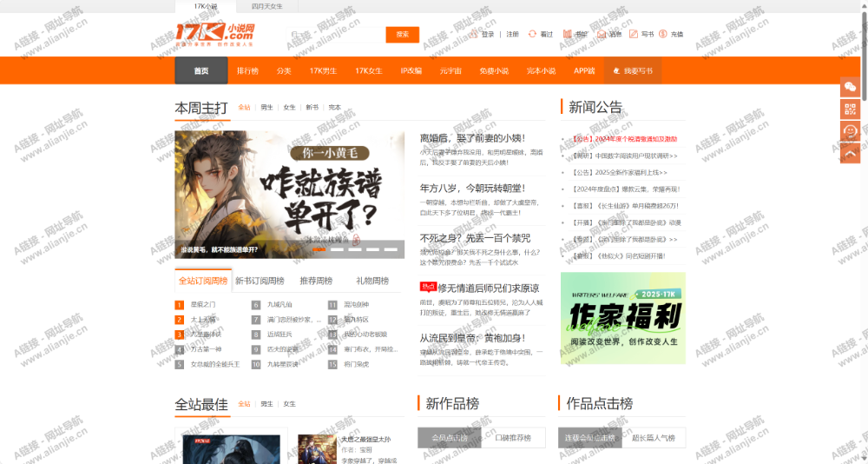
Task: Open 免费小说 nav item
Action: click(494, 70)
